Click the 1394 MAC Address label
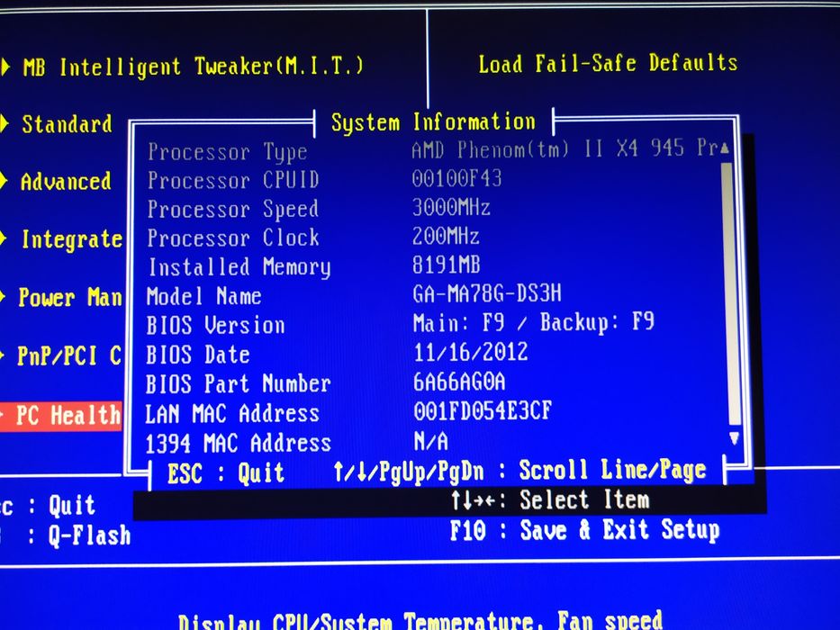The height and width of the screenshot is (630, 840). 238,444
